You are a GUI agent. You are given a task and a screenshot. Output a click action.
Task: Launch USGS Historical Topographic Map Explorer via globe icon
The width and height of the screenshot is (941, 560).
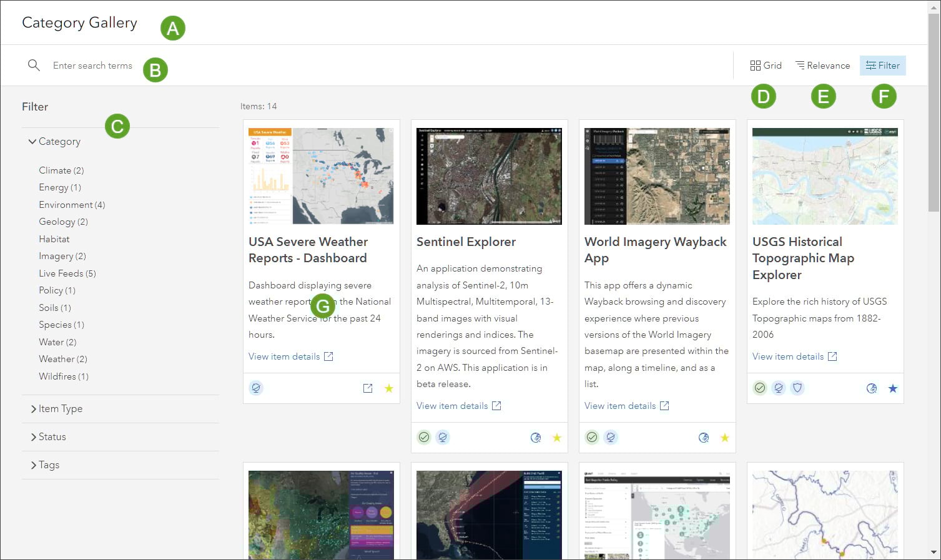coord(872,388)
